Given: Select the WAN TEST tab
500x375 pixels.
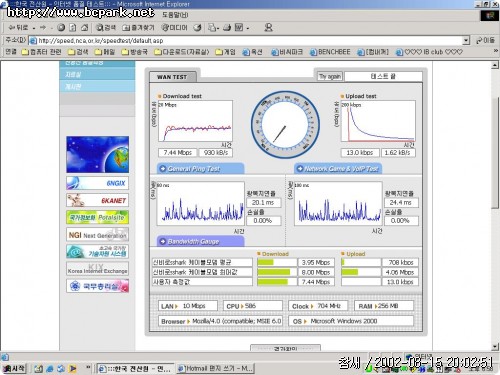Looking at the screenshot, I should pyautogui.click(x=172, y=77).
